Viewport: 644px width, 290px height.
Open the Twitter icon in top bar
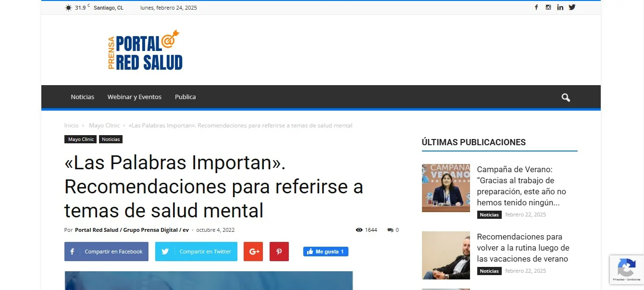pos(572,7)
